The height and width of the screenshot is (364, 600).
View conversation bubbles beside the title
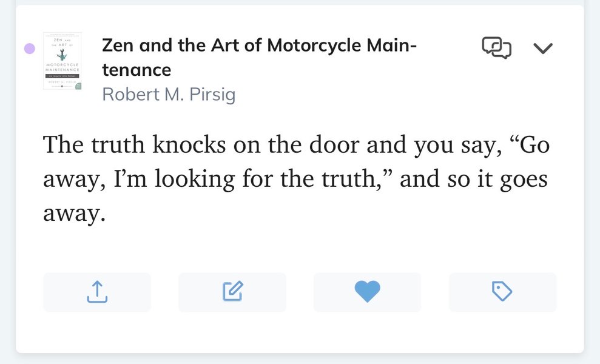[496, 47]
